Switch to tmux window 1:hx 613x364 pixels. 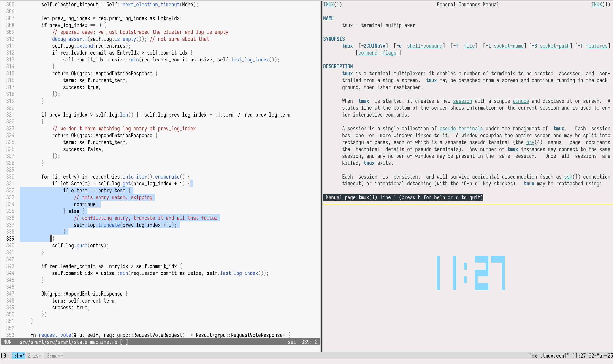pyautogui.click(x=18, y=356)
